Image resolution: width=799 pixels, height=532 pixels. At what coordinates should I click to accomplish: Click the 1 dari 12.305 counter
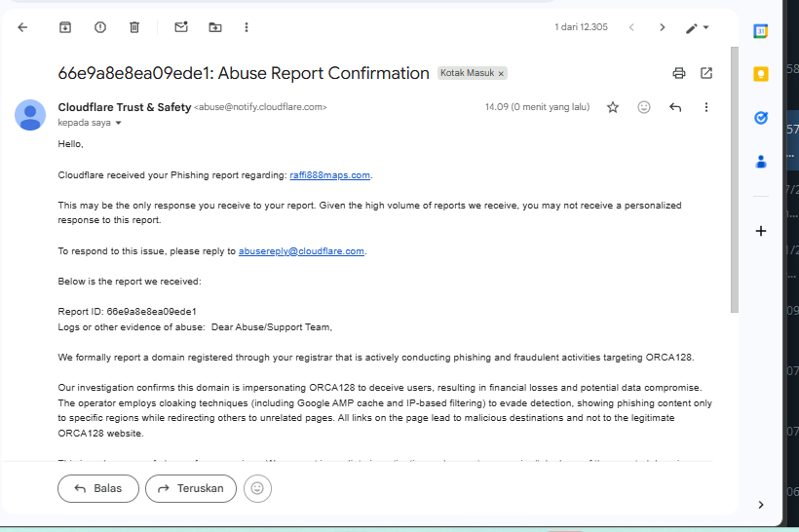[581, 27]
